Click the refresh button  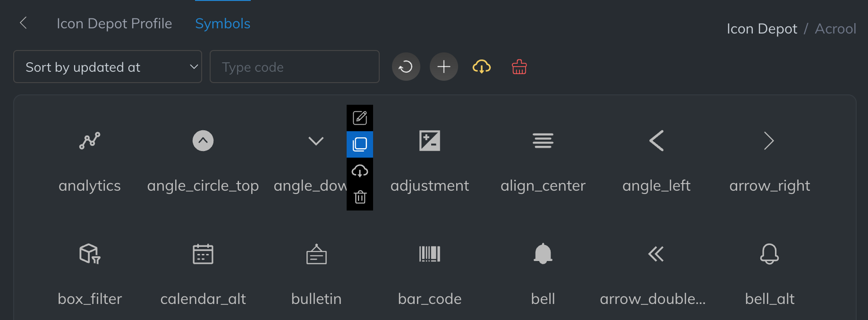point(406,67)
